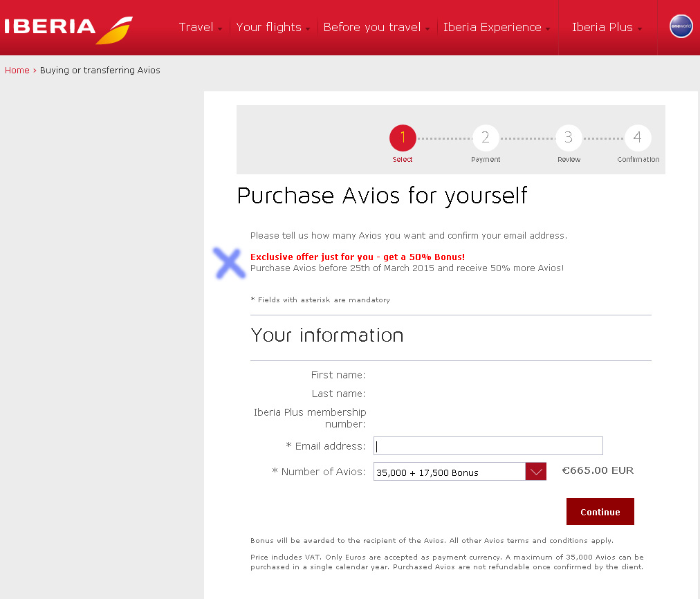Image resolution: width=700 pixels, height=599 pixels.
Task: Navigate to Home via breadcrumb link
Action: [x=17, y=70]
